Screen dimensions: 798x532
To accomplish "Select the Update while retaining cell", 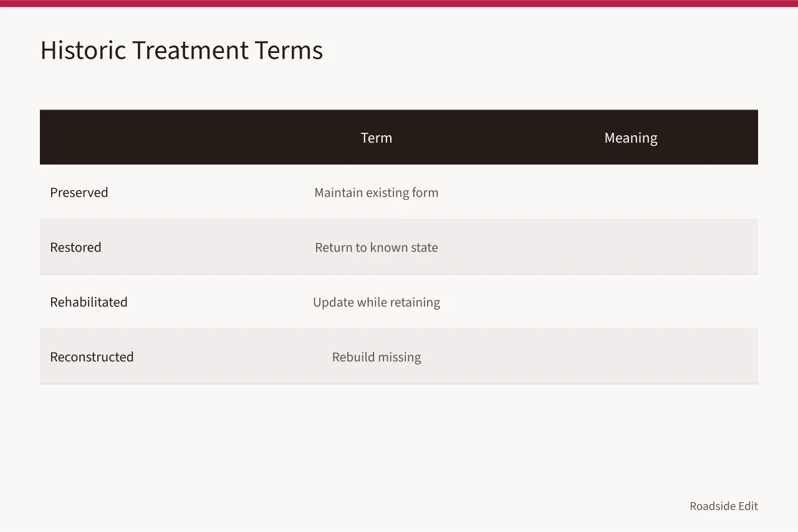I will [x=377, y=302].
